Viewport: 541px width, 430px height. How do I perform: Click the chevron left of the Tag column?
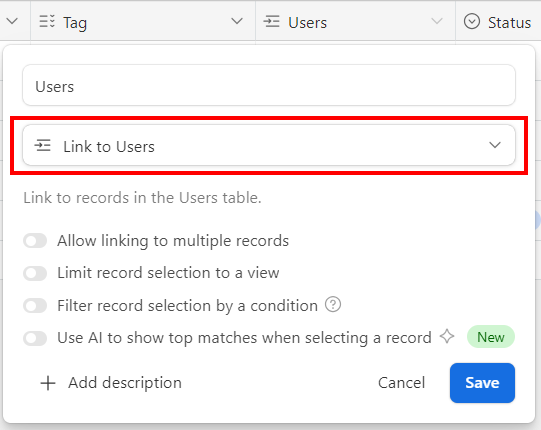pyautogui.click(x=12, y=21)
